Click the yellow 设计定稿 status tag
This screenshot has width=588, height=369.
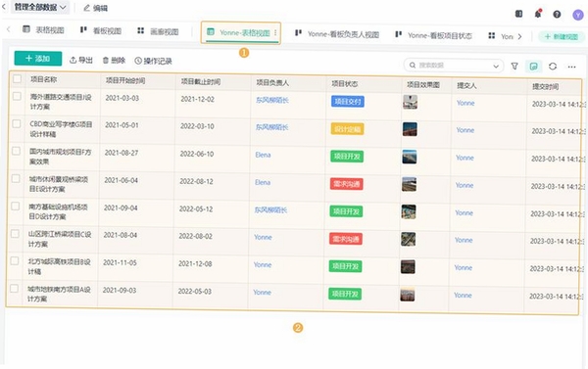347,129
